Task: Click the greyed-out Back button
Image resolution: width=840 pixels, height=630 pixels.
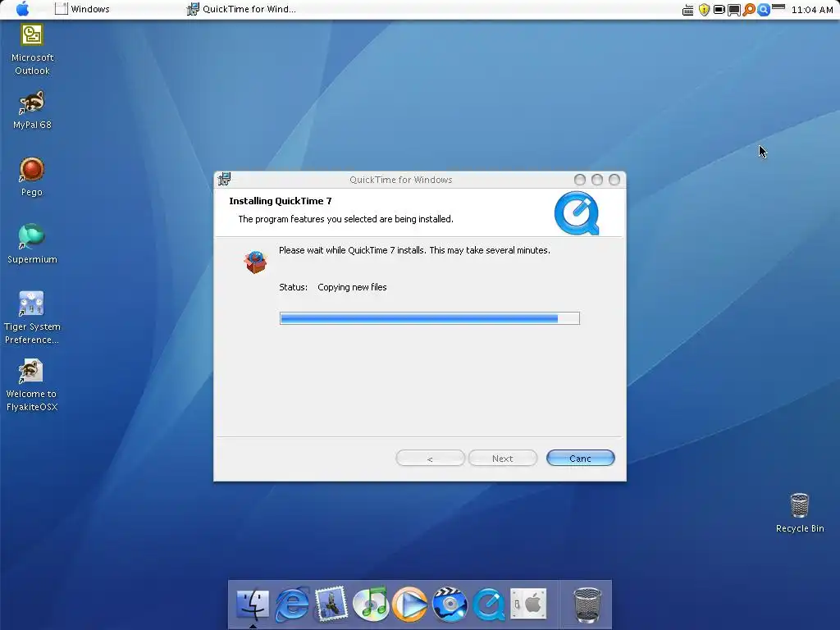Action: click(x=430, y=458)
